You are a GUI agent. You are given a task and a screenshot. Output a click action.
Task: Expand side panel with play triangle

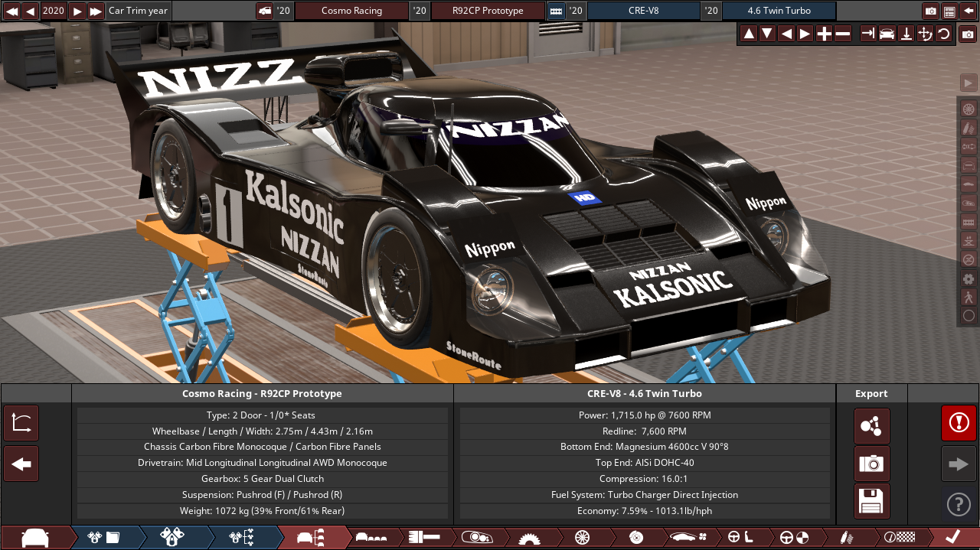pos(969,83)
